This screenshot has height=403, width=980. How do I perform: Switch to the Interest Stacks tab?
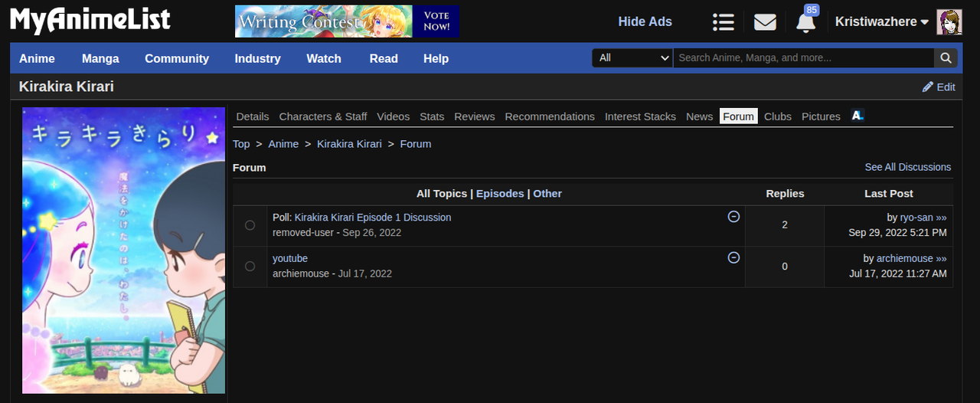[640, 116]
